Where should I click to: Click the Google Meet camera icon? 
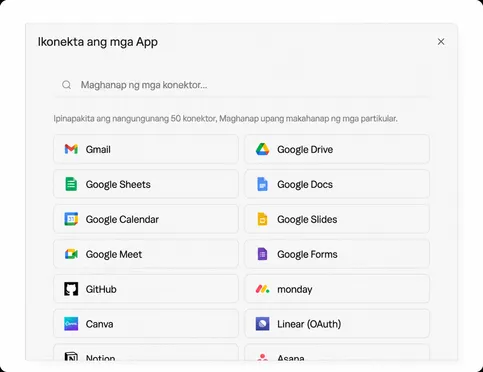(x=71, y=254)
